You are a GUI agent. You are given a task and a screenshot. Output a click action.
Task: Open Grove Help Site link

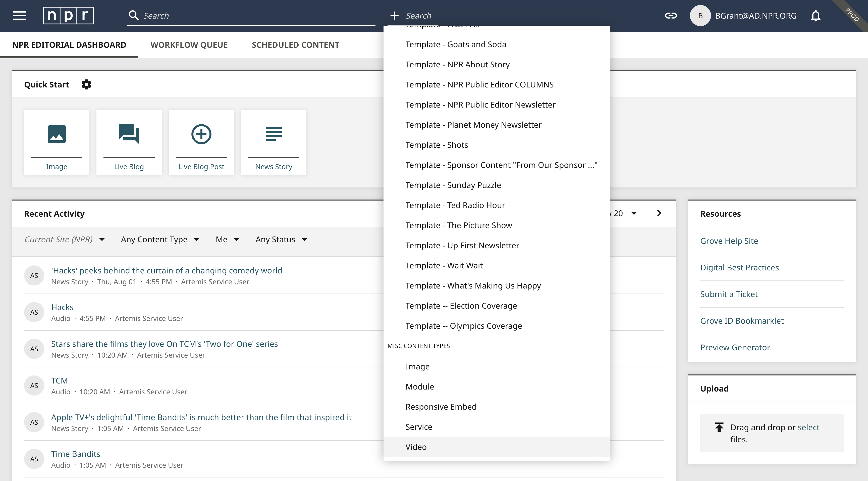click(729, 241)
